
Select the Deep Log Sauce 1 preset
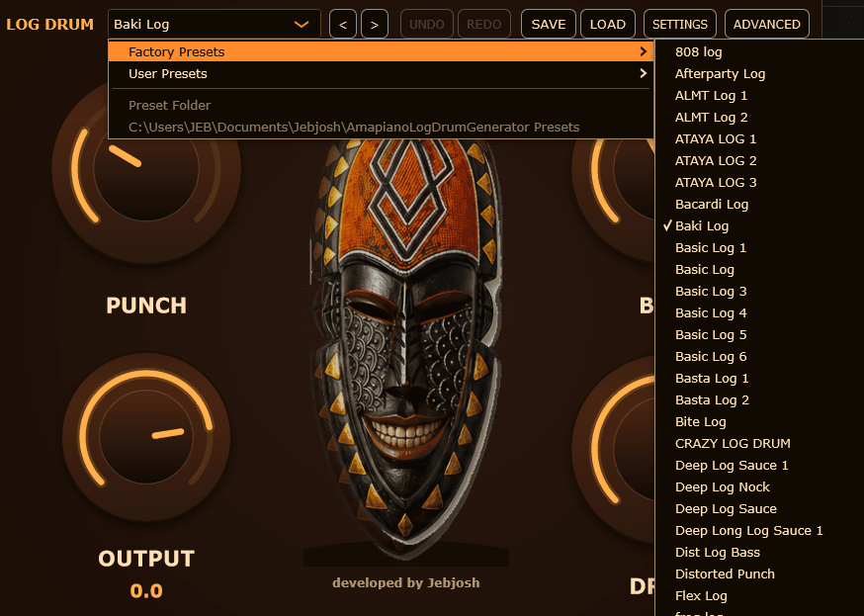tap(760, 466)
